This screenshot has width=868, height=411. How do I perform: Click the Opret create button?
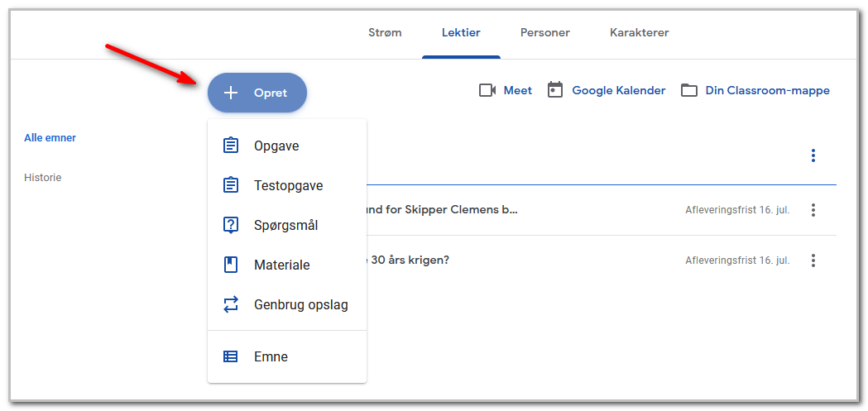coord(257,93)
